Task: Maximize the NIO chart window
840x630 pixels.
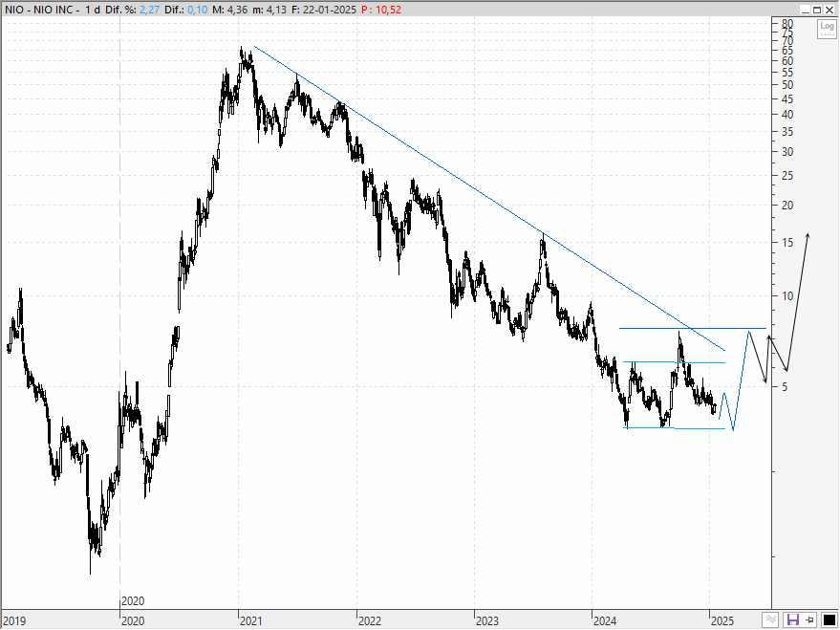Action: (x=817, y=10)
